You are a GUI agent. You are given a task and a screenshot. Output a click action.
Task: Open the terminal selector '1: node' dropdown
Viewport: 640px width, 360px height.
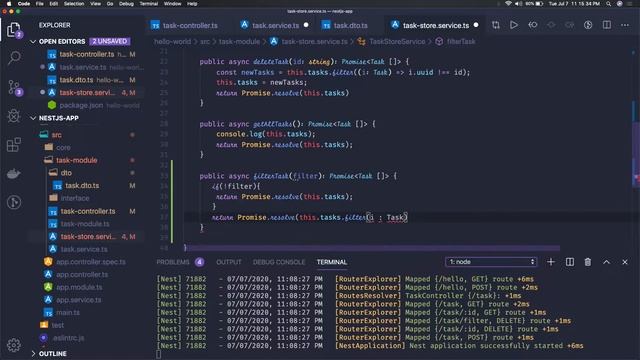point(491,262)
